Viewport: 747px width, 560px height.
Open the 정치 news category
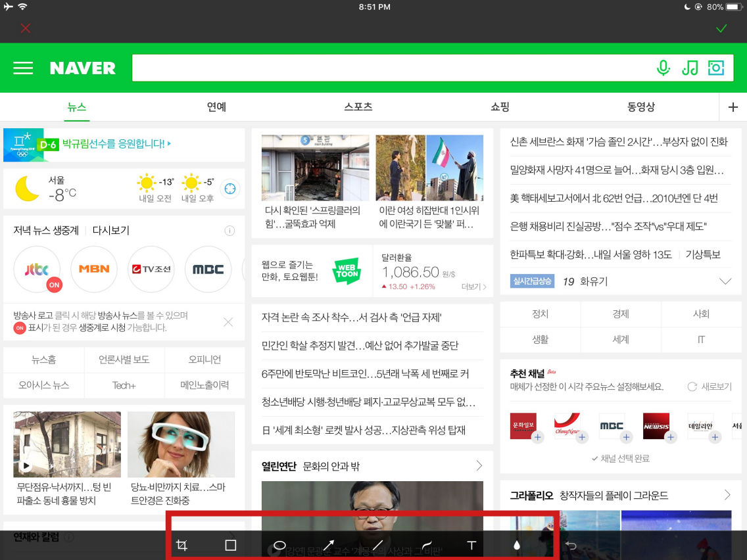pos(541,314)
